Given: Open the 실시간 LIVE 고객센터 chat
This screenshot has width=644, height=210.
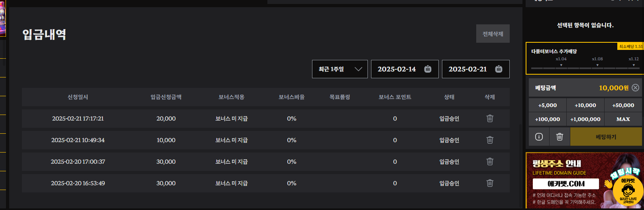Looking at the screenshot, I should pyautogui.click(x=628, y=192).
